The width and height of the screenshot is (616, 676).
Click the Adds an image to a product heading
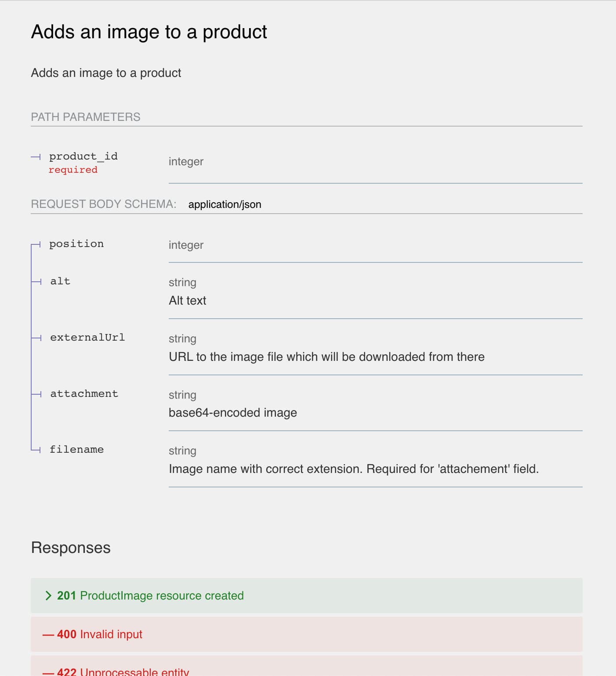click(149, 31)
